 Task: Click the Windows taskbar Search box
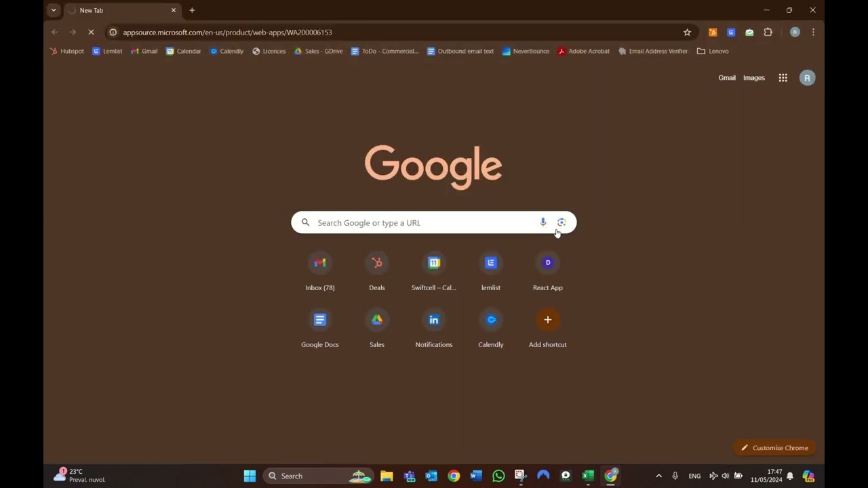(x=317, y=476)
